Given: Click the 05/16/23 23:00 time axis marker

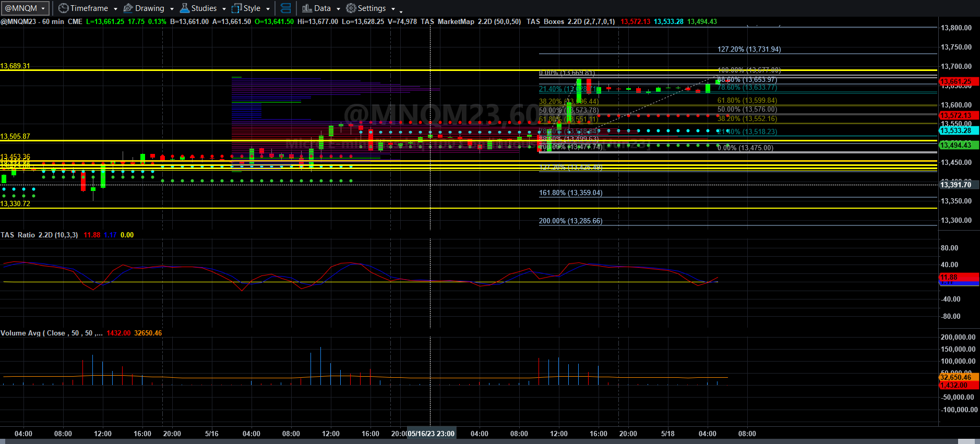Looking at the screenshot, I should click(x=431, y=434).
